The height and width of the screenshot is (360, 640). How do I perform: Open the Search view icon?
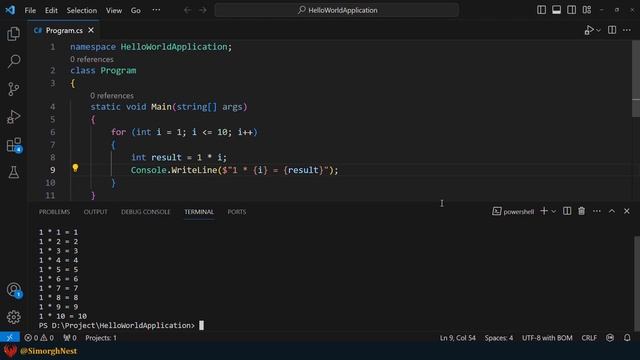[x=13, y=61]
